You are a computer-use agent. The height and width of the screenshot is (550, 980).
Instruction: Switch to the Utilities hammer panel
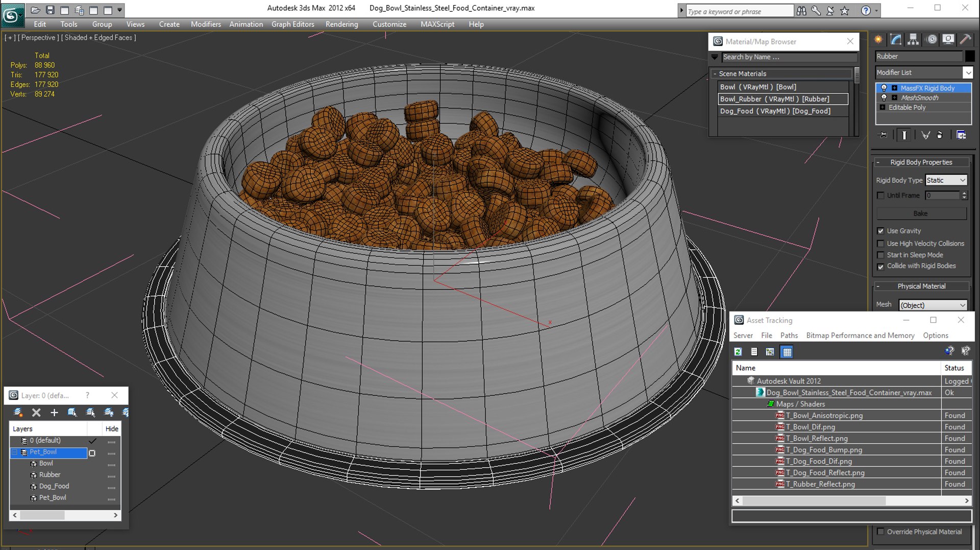tap(965, 39)
